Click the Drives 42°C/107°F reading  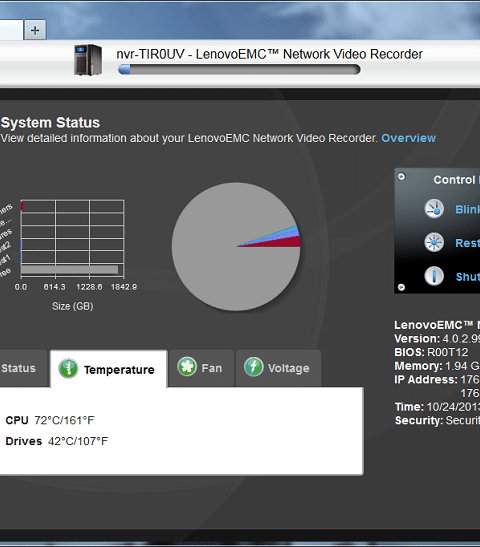pos(57,441)
